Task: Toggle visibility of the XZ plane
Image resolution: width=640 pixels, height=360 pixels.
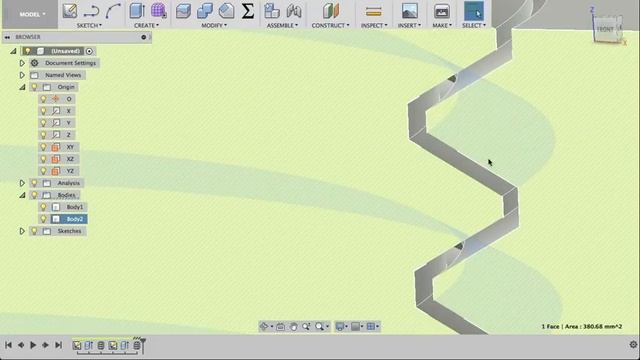Action: [x=43, y=159]
